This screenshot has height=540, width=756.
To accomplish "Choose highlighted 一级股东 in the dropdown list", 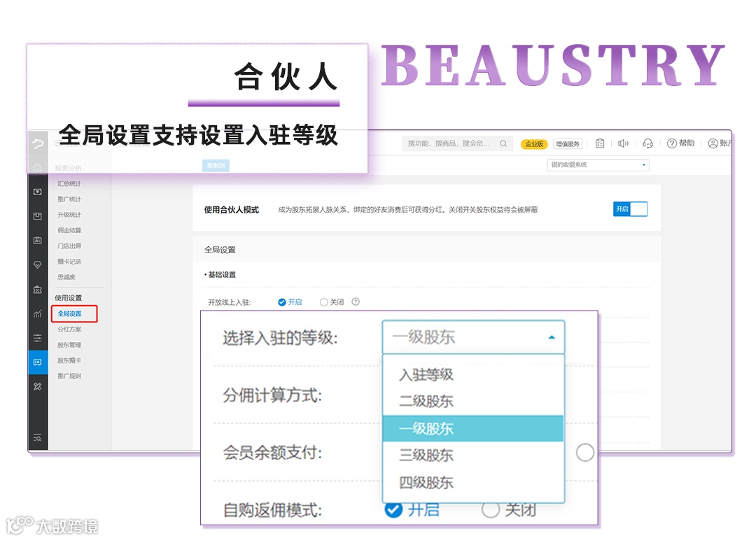I will tap(473, 428).
